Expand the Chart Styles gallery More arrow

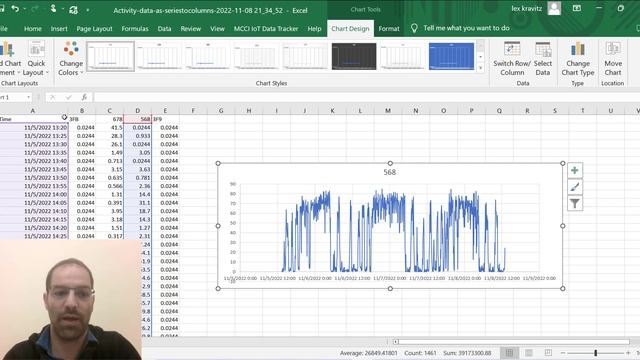480,68
